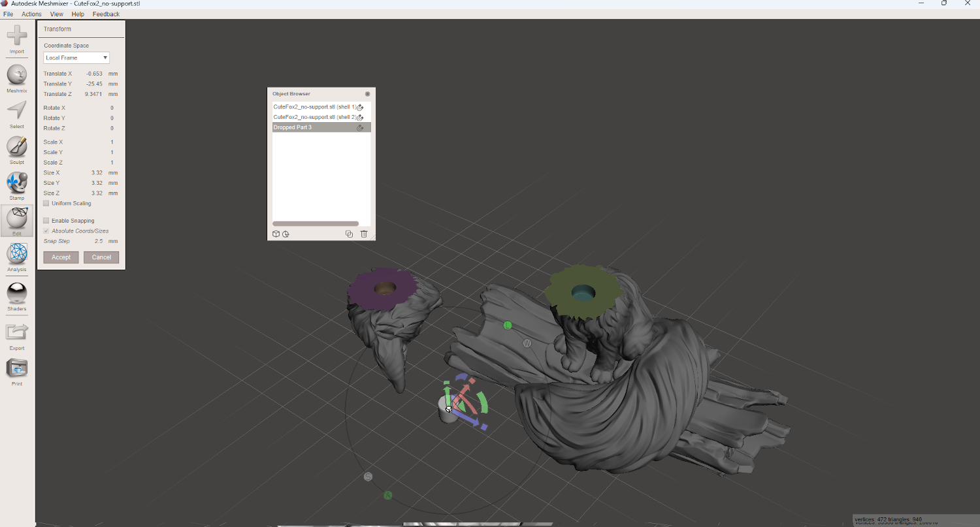Open the Actions menu

click(31, 14)
